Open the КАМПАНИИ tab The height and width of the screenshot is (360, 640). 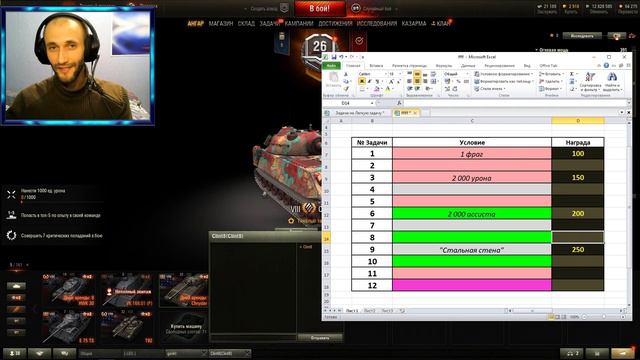click(x=299, y=23)
